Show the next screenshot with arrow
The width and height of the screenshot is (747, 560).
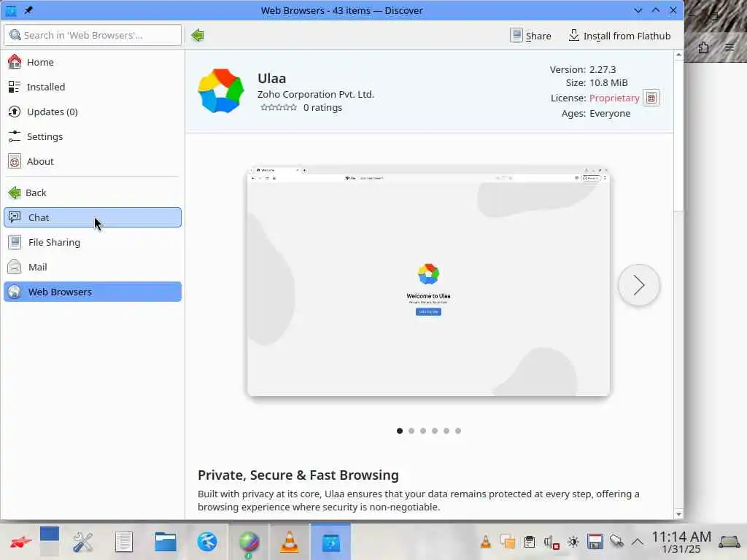pyautogui.click(x=639, y=285)
